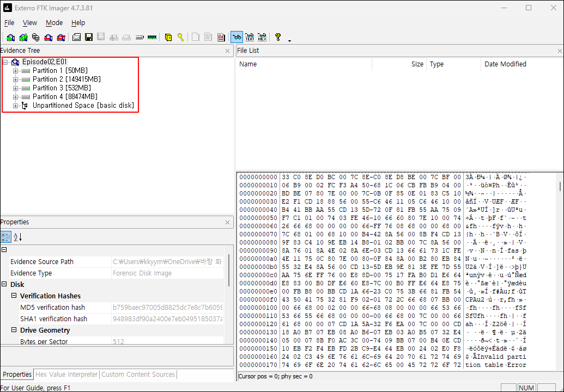Image resolution: width=564 pixels, height=392 pixels.
Task: Sort File List by Date Modified column
Action: point(521,64)
